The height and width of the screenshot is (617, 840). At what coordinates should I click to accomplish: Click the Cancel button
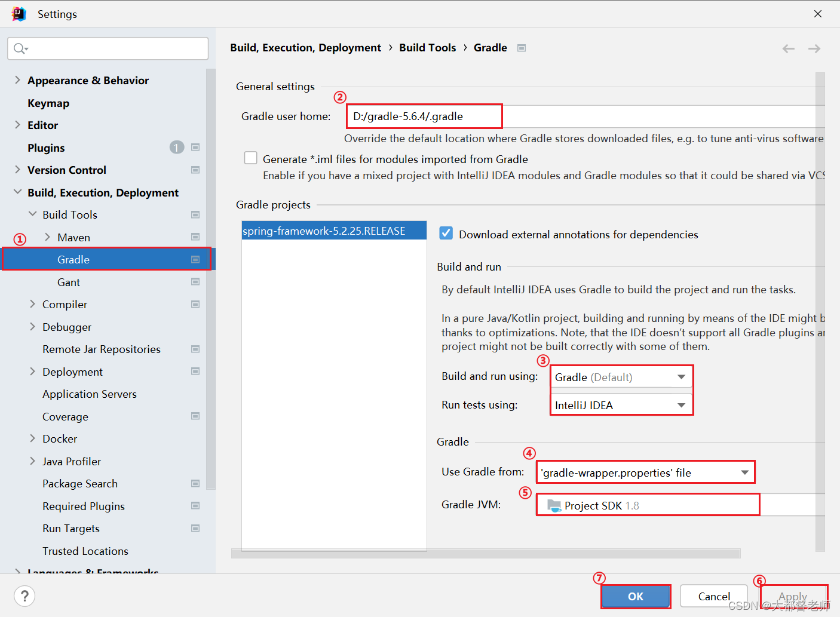(714, 596)
